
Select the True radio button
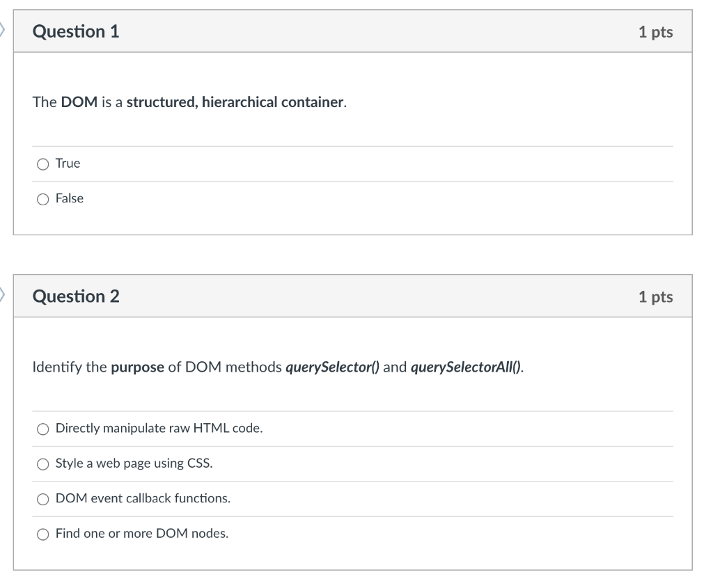tap(42, 164)
